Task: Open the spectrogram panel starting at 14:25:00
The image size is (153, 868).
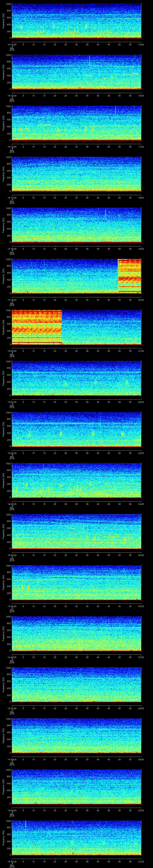Action: [76, 582]
